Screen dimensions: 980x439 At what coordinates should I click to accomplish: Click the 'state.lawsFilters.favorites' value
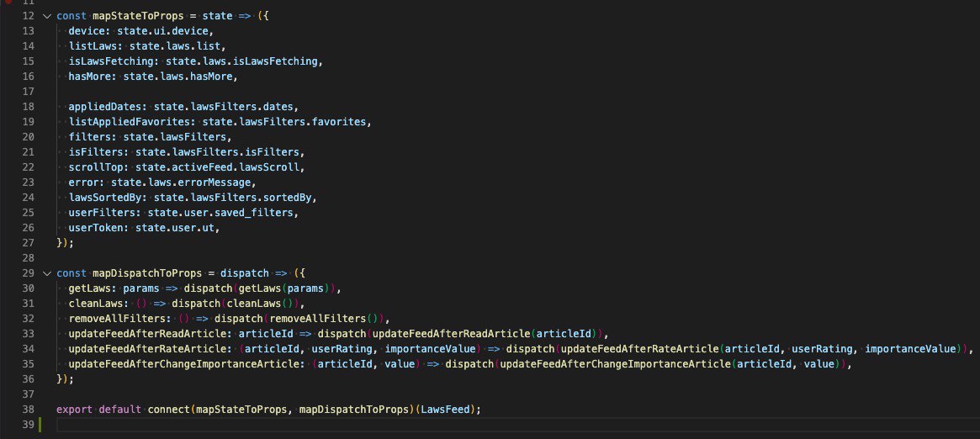(284, 122)
